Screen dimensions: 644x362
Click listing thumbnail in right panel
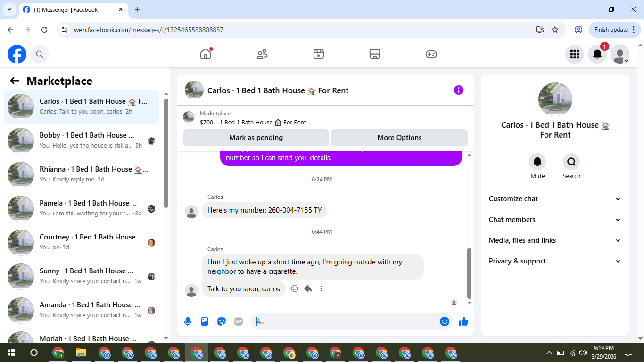pos(555,99)
